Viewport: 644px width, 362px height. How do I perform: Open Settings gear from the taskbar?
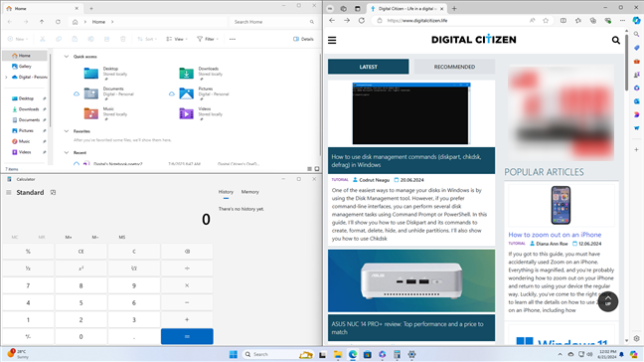pos(411,354)
